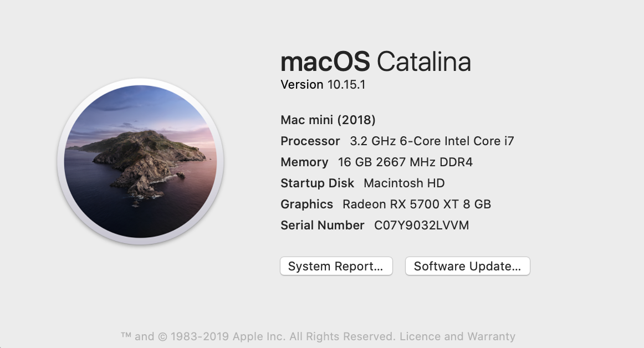
Task: Click the Graphics label
Action: coord(306,204)
